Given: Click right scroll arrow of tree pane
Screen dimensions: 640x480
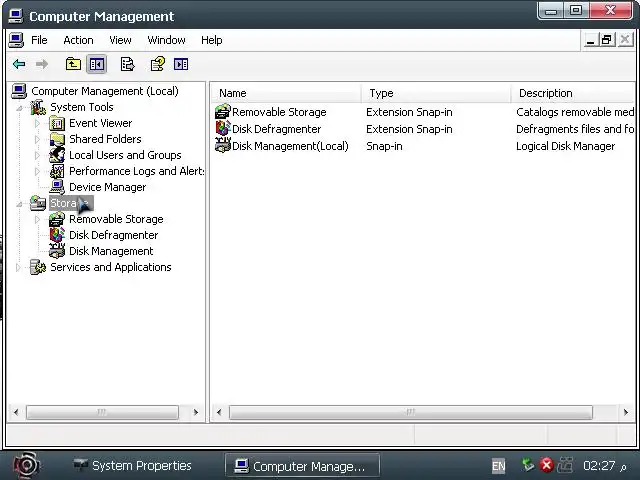Looking at the screenshot, I should click(196, 412).
